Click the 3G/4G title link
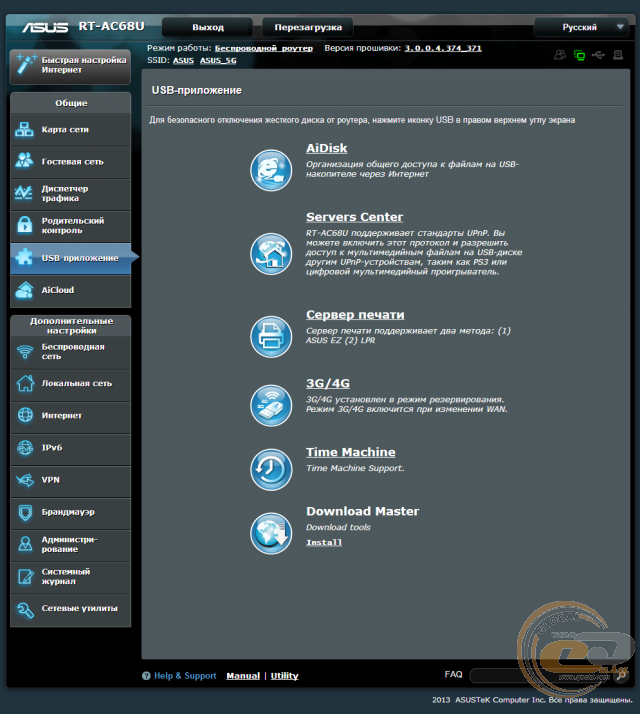The height and width of the screenshot is (714, 640). pyautogui.click(x=328, y=383)
